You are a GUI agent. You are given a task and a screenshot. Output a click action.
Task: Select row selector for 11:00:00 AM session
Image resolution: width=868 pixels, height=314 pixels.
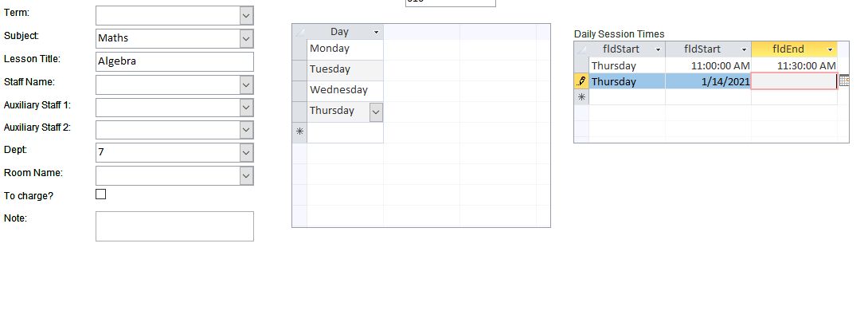(x=581, y=65)
